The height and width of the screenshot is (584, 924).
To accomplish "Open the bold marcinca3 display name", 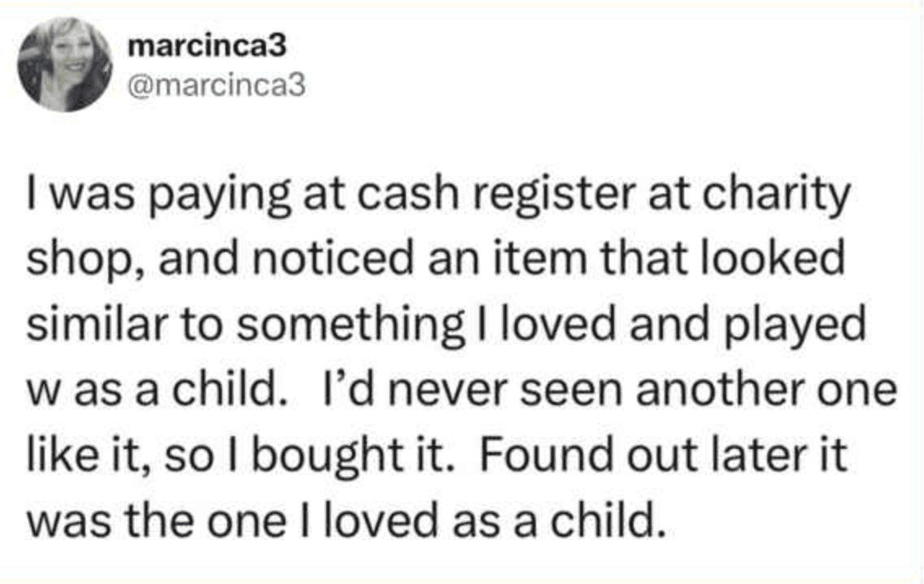I will click(x=208, y=48).
